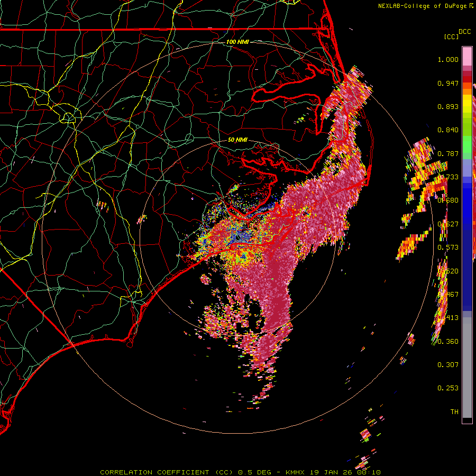The height and width of the screenshot is (476, 476).
Task: Pick the yellow color bar segment
Action: pyautogui.click(x=467, y=104)
